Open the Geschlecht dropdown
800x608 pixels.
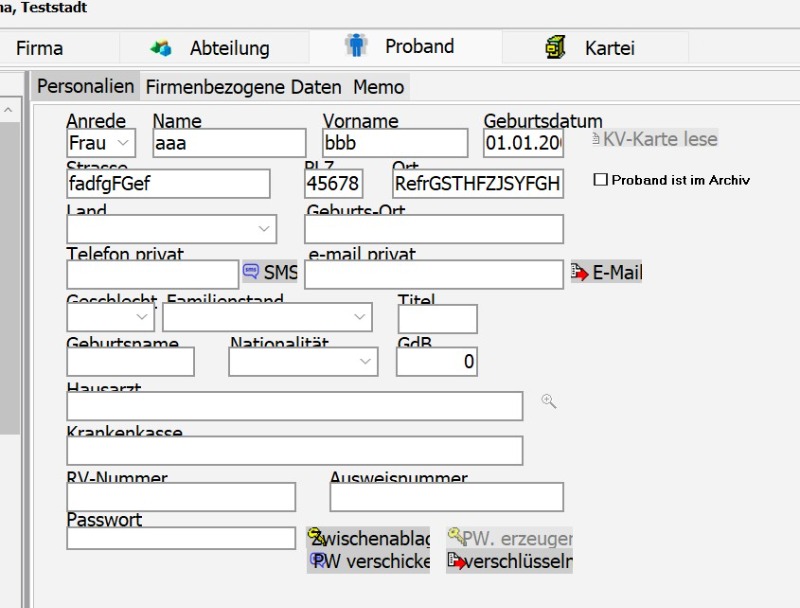[x=142, y=317]
